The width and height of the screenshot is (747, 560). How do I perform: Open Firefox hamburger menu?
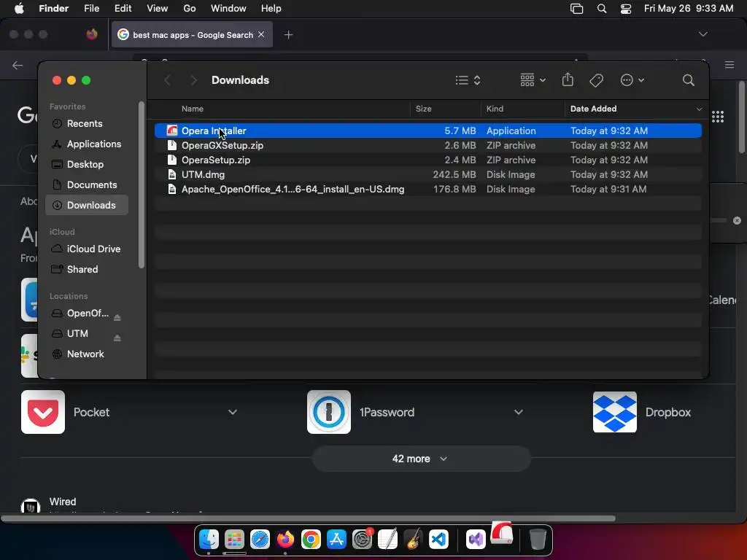(729, 65)
